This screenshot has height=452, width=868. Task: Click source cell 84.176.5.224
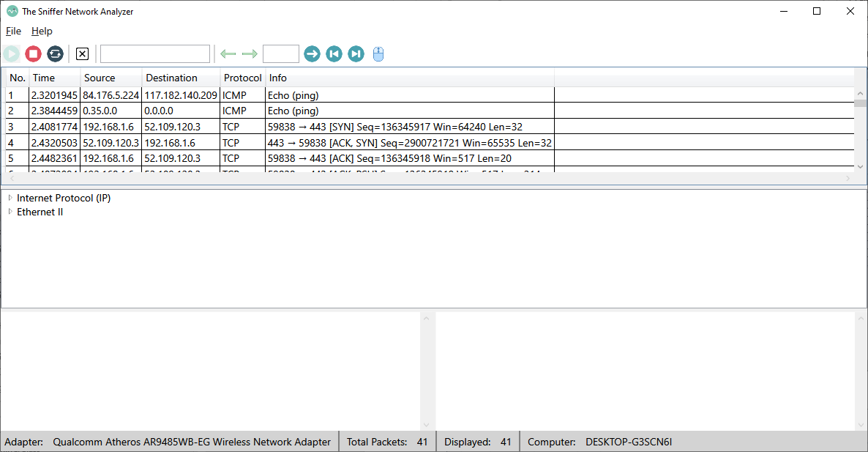click(111, 95)
